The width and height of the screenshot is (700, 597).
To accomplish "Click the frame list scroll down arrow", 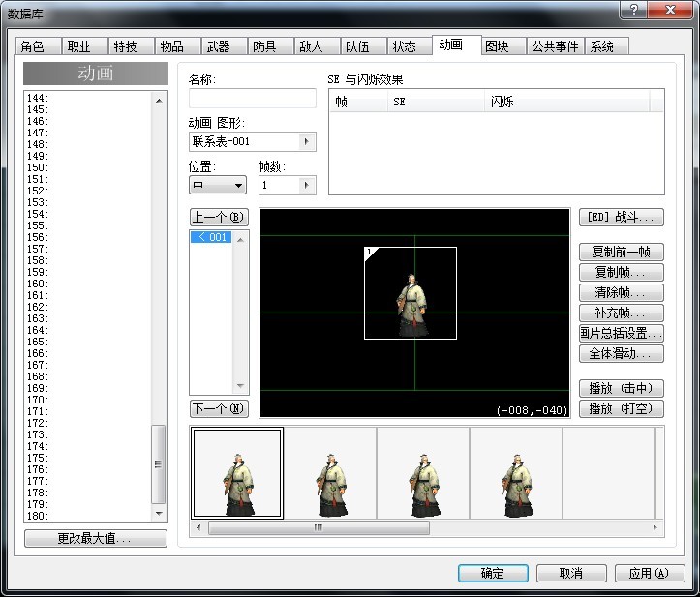I will tap(241, 385).
